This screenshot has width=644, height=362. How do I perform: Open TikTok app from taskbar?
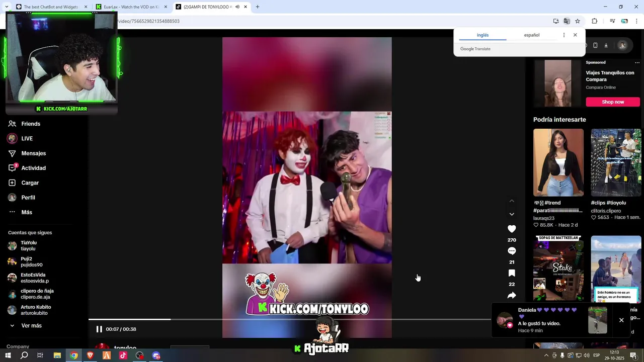pos(123,355)
